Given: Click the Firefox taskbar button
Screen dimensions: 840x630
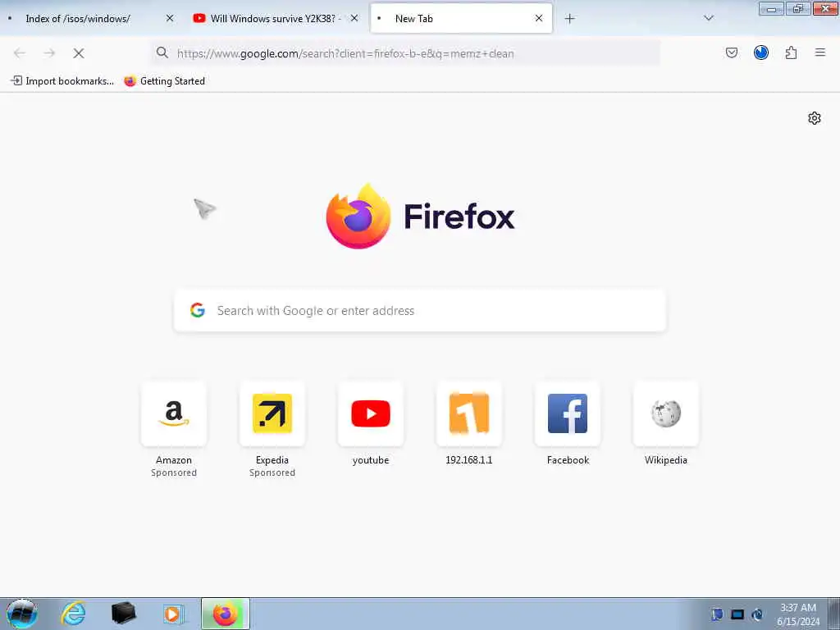Looking at the screenshot, I should coord(226,614).
